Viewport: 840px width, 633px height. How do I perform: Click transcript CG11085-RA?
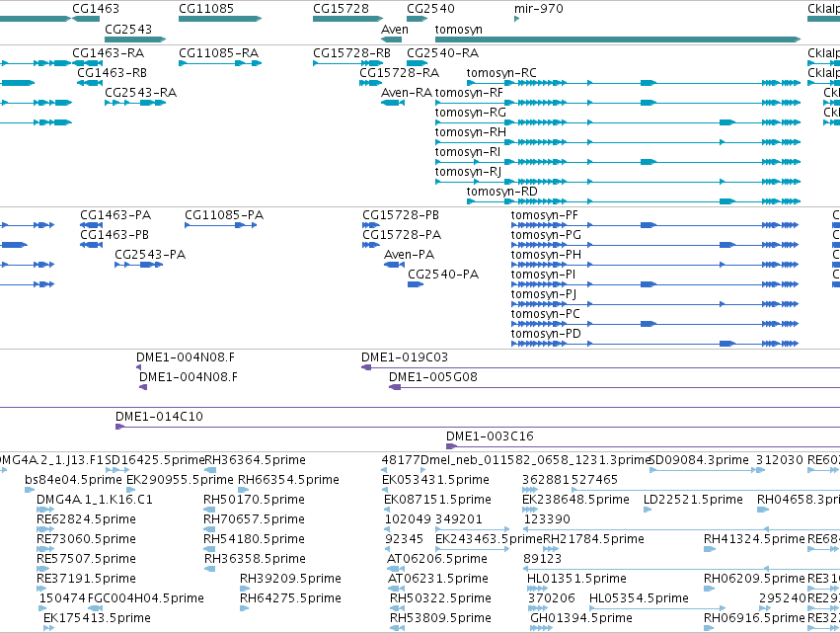point(220,63)
